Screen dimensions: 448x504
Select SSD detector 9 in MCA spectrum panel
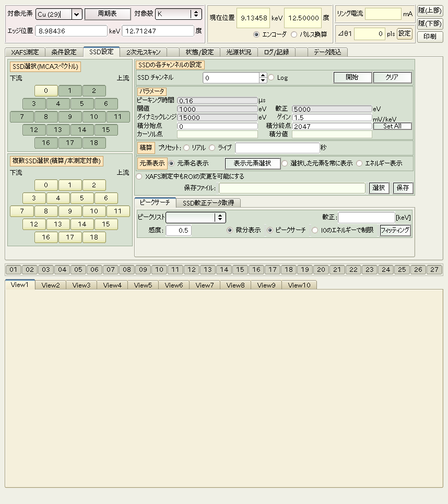point(70,117)
